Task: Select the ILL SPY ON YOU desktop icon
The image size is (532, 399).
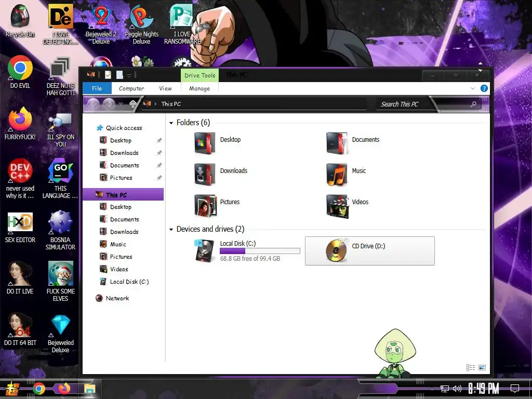Action: point(60,130)
